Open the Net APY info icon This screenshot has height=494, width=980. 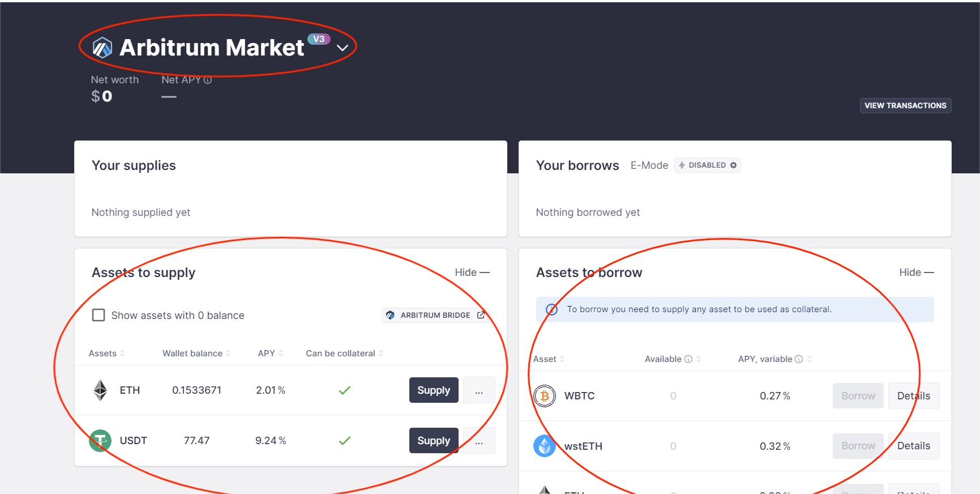click(208, 80)
